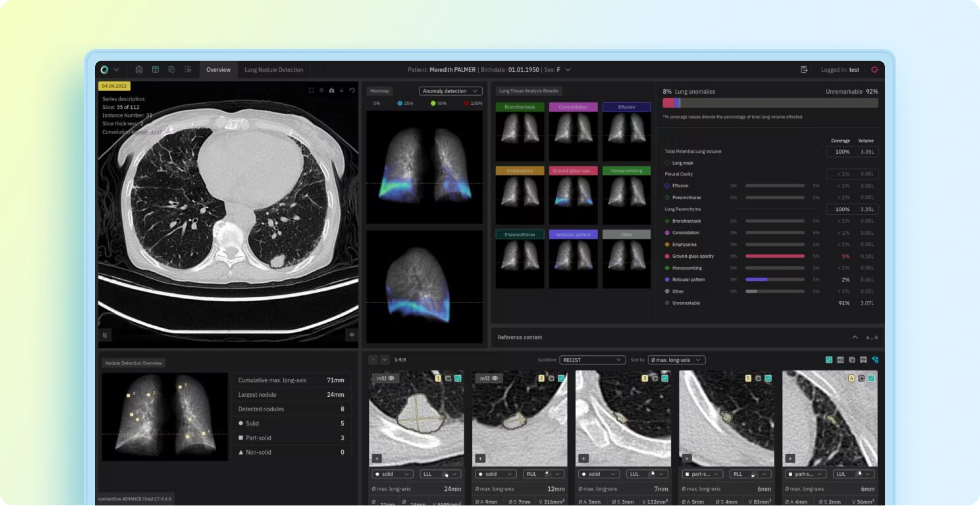Click the Ground-glass opacity coverage bar
The height and width of the screenshot is (507, 980).
(775, 256)
